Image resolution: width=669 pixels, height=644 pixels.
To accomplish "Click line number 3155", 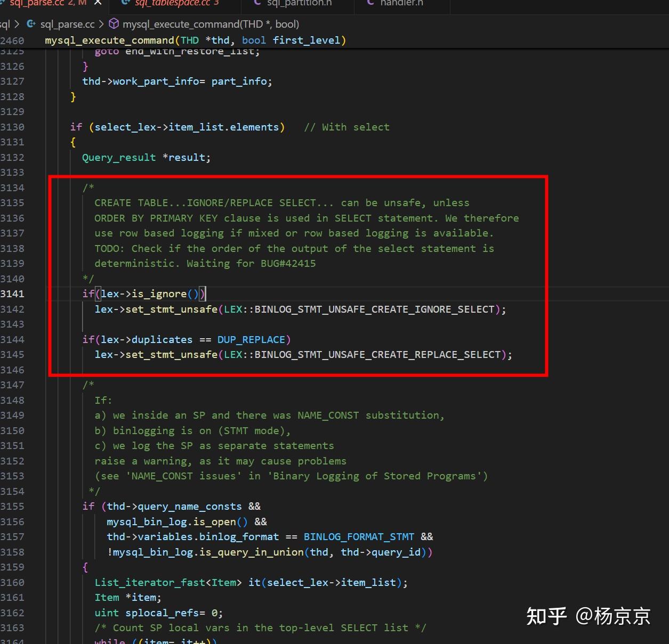I will (x=13, y=506).
